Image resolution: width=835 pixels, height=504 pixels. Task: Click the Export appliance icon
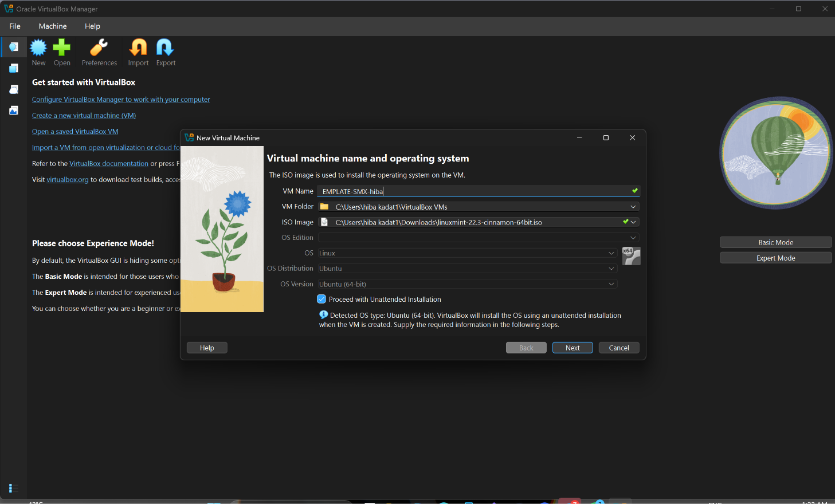[166, 48]
